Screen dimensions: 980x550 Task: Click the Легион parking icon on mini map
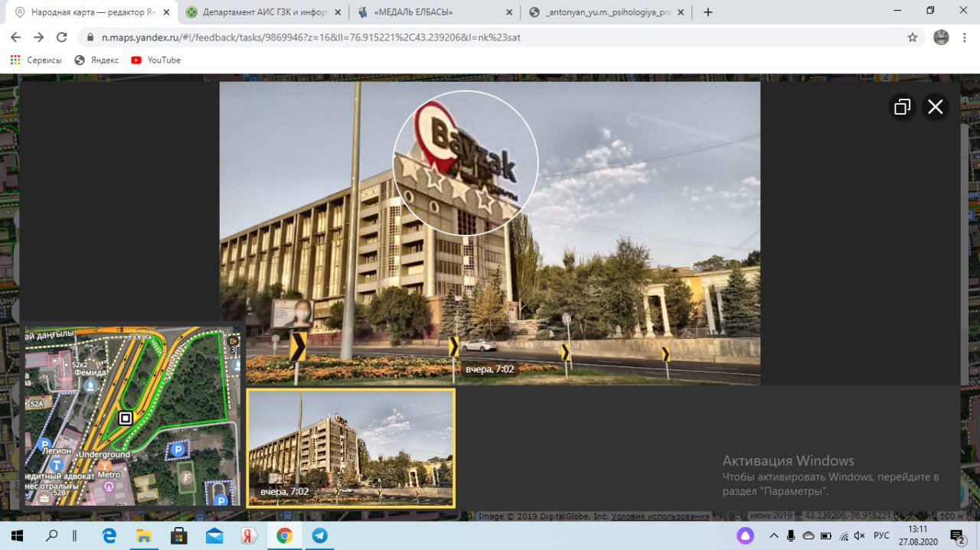(x=44, y=444)
